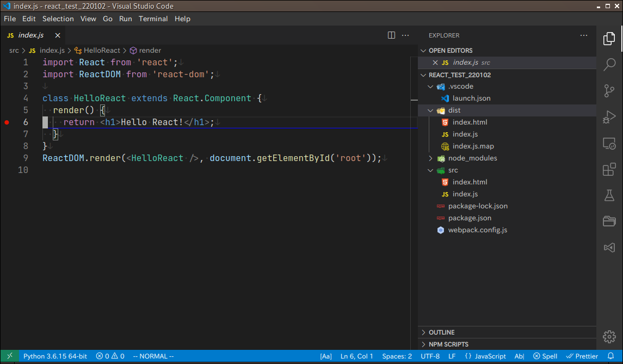Click the Split Editor icon
The height and width of the screenshot is (364, 623).
[391, 35]
